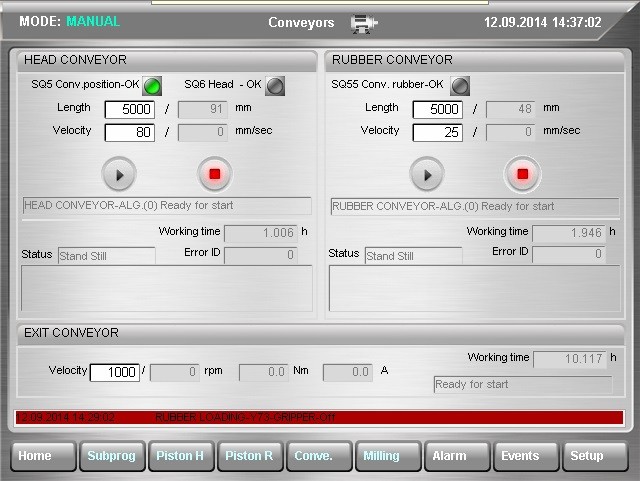Click the Head Conveyor message log box
The width and height of the screenshot is (640, 481).
(x=167, y=289)
